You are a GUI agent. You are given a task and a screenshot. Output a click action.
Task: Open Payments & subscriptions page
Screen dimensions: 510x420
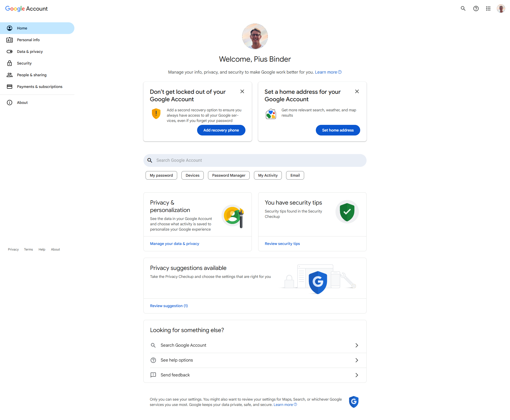[40, 87]
